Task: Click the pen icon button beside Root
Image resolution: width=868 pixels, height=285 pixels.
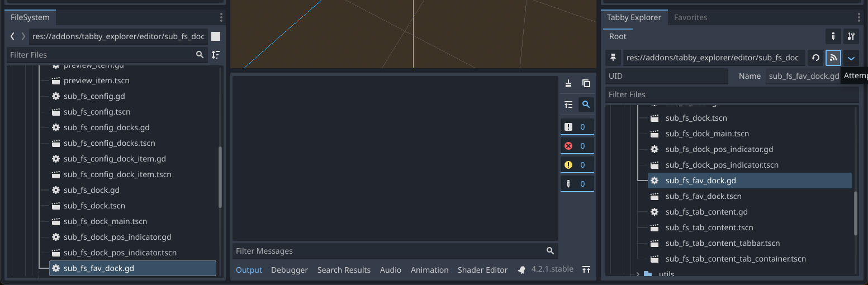Action: [x=833, y=36]
